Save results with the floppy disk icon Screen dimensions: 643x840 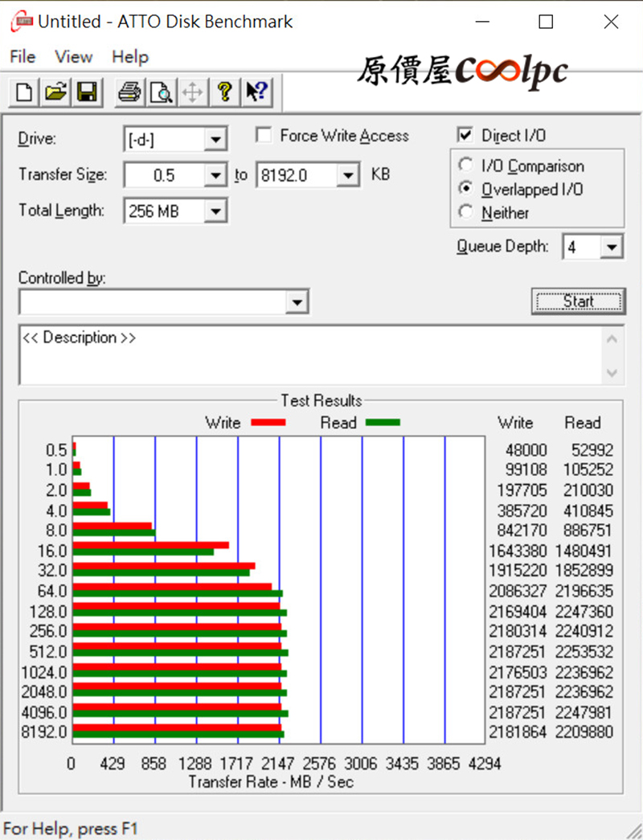(x=85, y=92)
